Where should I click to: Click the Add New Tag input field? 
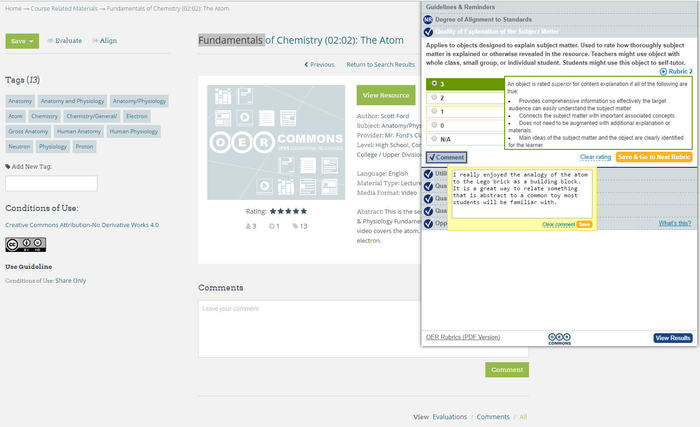(x=51, y=183)
